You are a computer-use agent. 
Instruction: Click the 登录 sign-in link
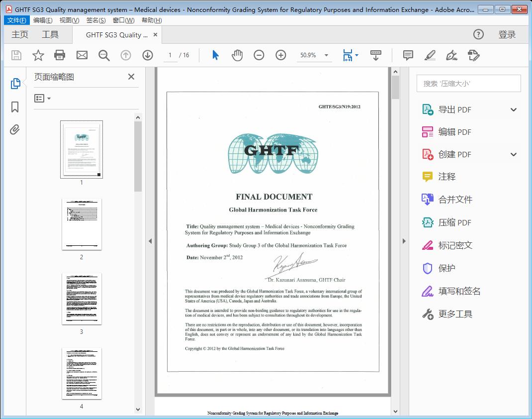tap(507, 34)
